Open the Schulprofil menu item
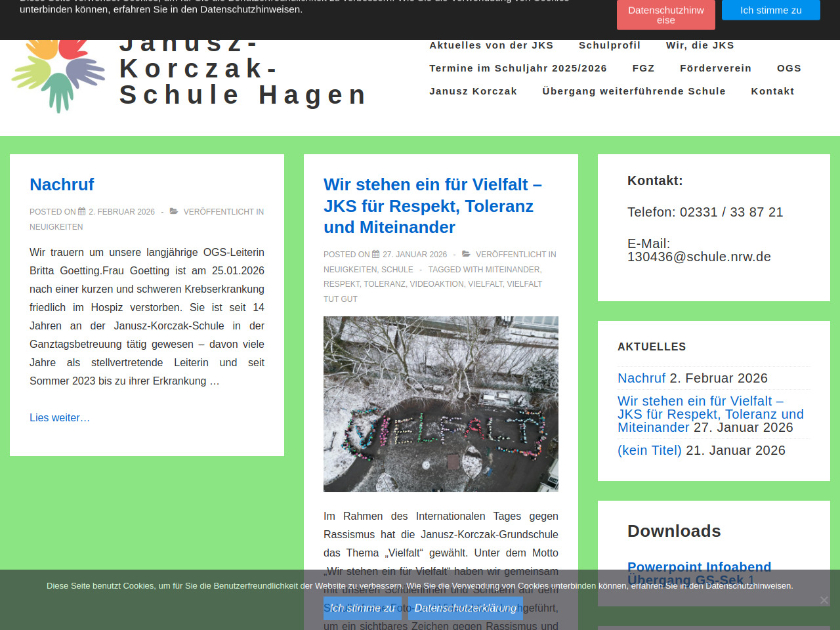Image resolution: width=840 pixels, height=630 pixels. 609,45
